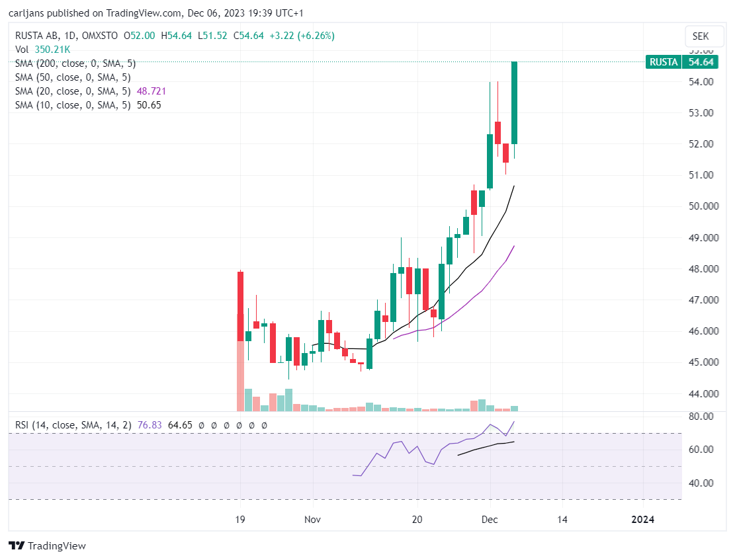Click the RUSTA price label tag
Viewport: 735px width, 560px height.
coord(664,62)
